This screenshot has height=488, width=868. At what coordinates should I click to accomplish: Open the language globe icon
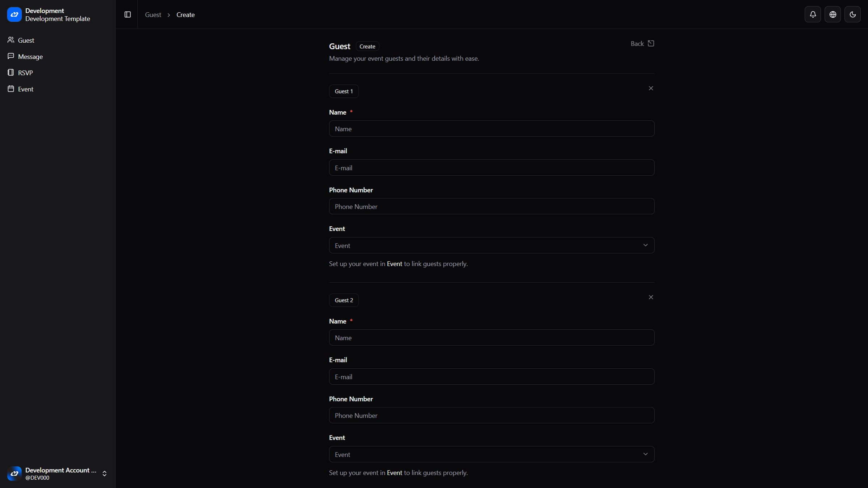[833, 14]
